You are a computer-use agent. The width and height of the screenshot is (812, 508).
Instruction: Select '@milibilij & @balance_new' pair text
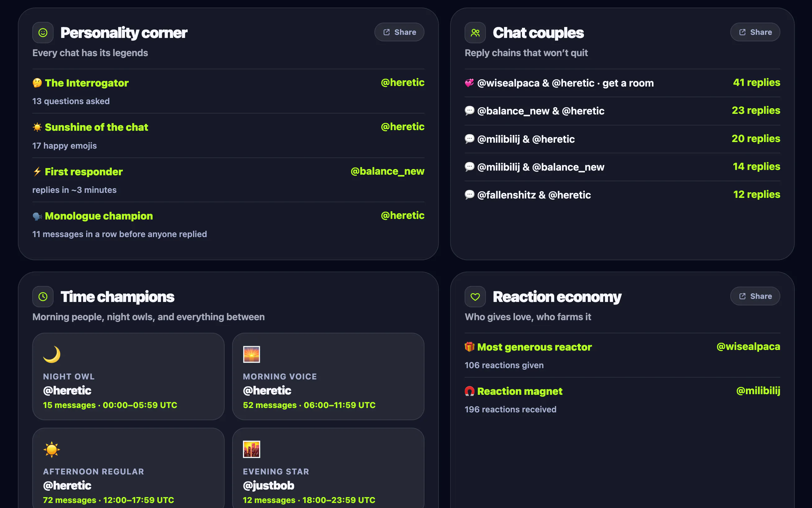click(x=541, y=167)
